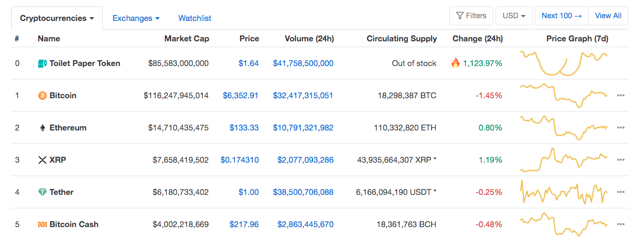Click the Bitcoin price $6,352.91
The height and width of the screenshot is (240, 644).
(240, 96)
